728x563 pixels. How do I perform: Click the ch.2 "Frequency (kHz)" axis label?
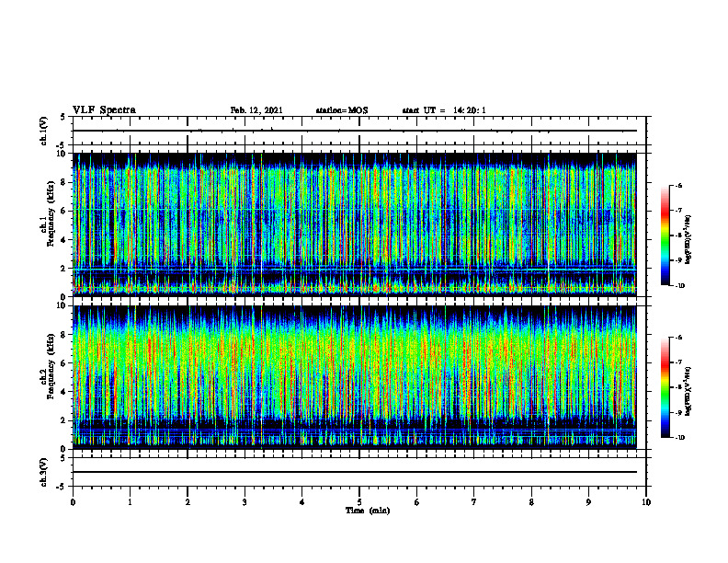click(x=51, y=366)
